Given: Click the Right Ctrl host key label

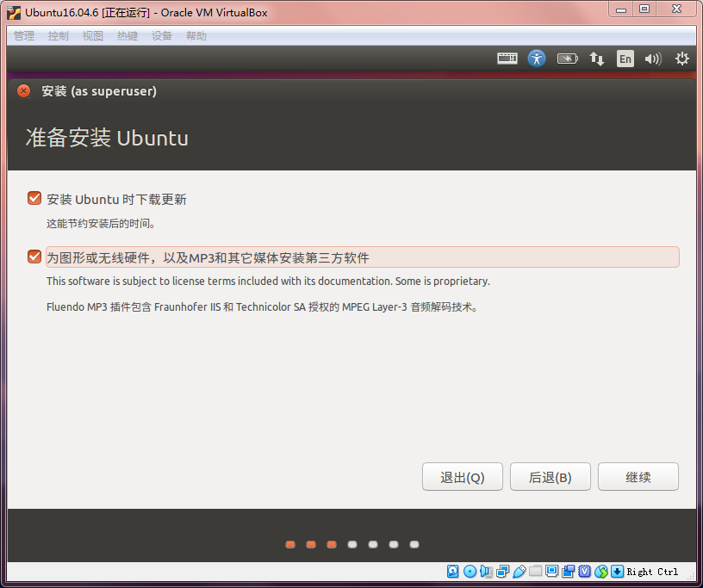Looking at the screenshot, I should (x=652, y=572).
